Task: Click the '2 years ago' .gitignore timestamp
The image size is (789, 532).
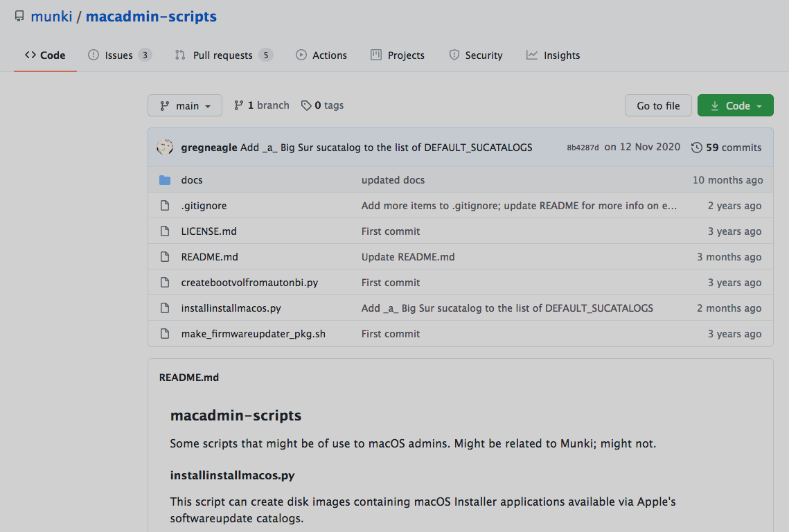Action: [735, 205]
